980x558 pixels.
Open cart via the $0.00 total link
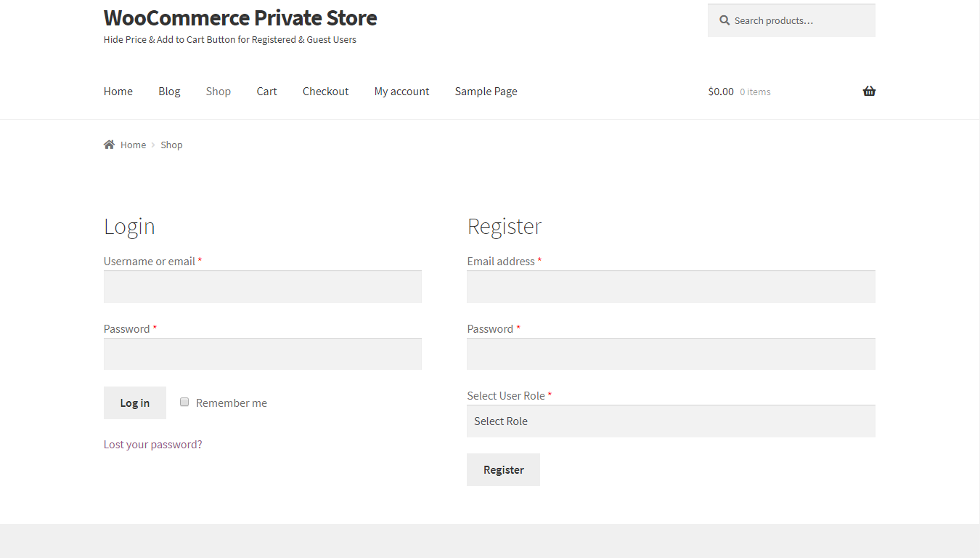coord(720,91)
